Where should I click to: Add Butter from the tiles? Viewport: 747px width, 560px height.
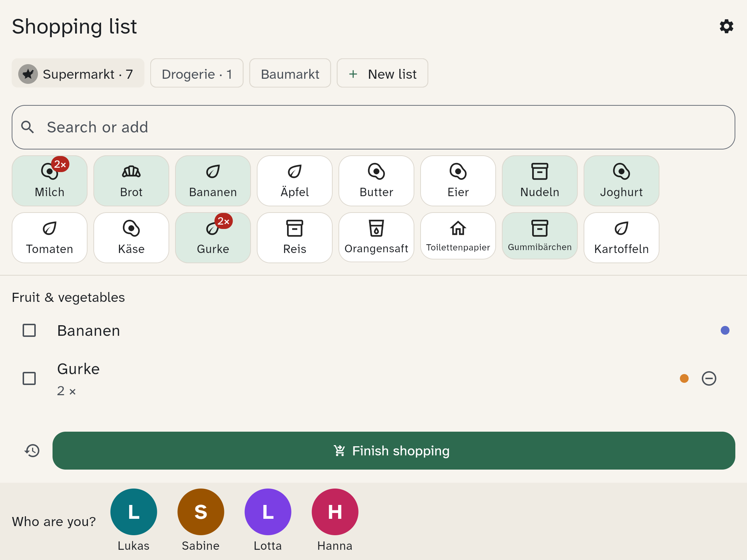[x=376, y=181]
